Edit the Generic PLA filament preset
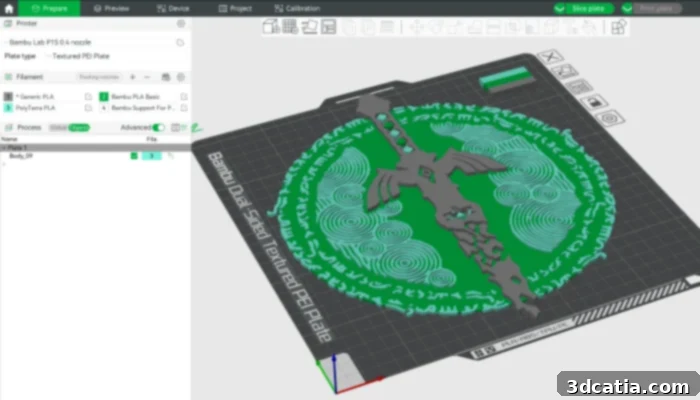This screenshot has height=400, width=700. (88, 96)
